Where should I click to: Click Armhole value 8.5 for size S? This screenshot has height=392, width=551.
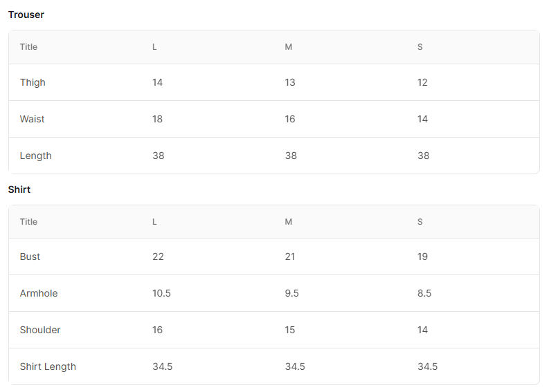point(424,293)
